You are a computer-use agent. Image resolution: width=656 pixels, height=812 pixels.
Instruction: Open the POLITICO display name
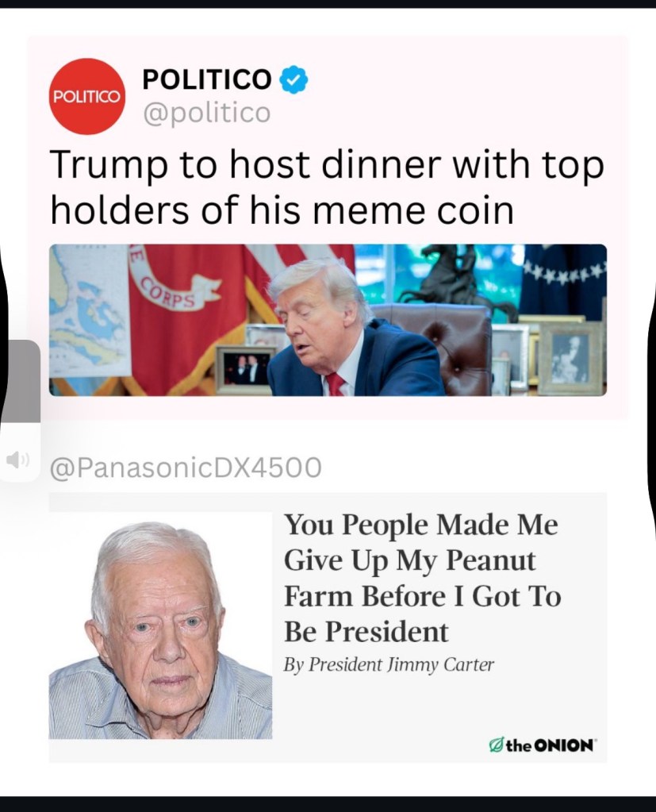point(206,79)
